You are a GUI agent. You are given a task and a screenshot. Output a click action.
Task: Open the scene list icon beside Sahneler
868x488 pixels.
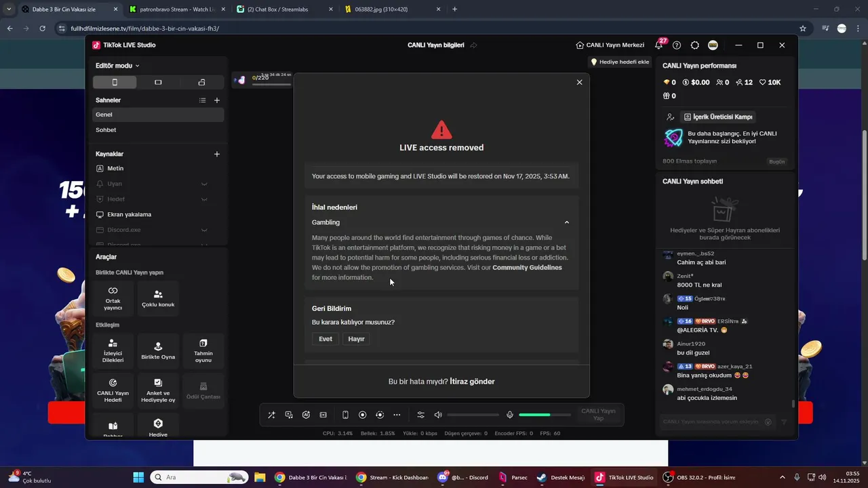(202, 100)
